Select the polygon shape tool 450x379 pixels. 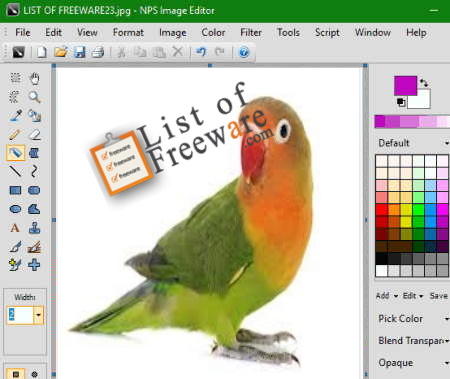pos(34,209)
